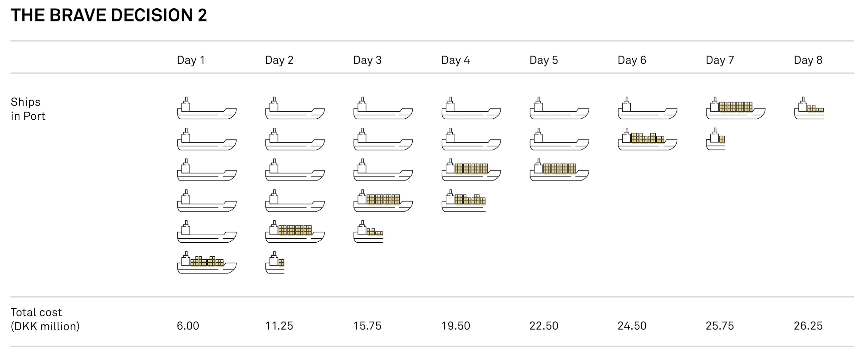The image size is (868, 363).
Task: Select the top empty ship in Day 1 column
Action: [x=207, y=109]
